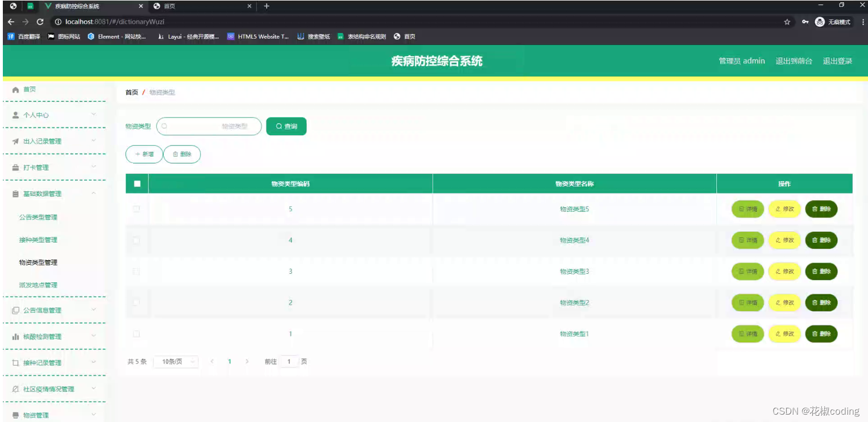Focus the 物资类型 search input field
Viewport: 868px width, 422px height.
(x=209, y=126)
